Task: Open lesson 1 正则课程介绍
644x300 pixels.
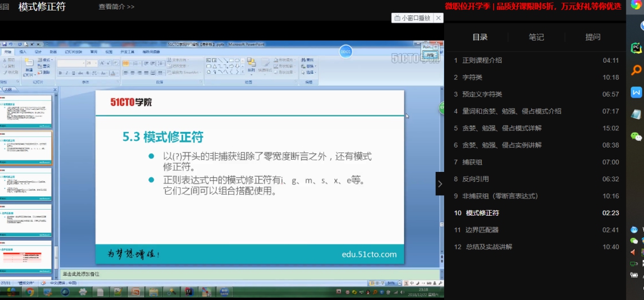Action: click(x=536, y=60)
